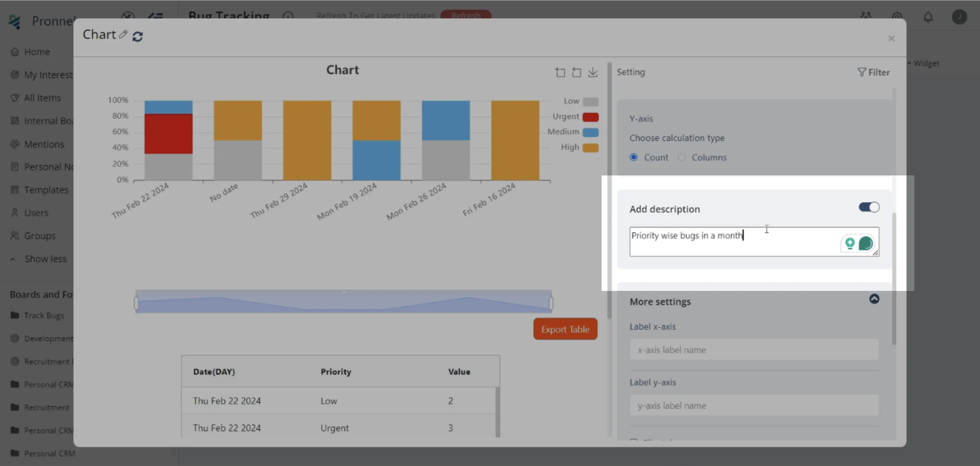Open the Filter option
This screenshot has height=466, width=980.
pyautogui.click(x=873, y=72)
